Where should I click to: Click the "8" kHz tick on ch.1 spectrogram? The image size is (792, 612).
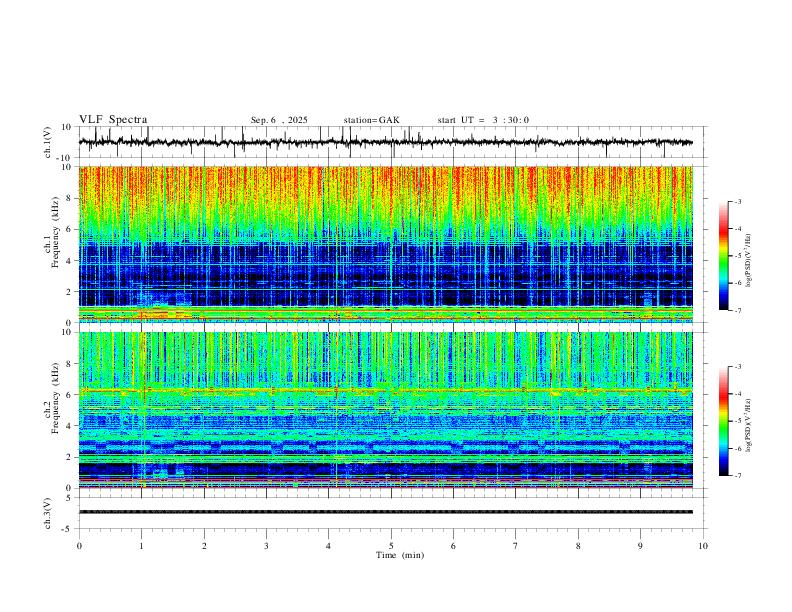pos(69,198)
